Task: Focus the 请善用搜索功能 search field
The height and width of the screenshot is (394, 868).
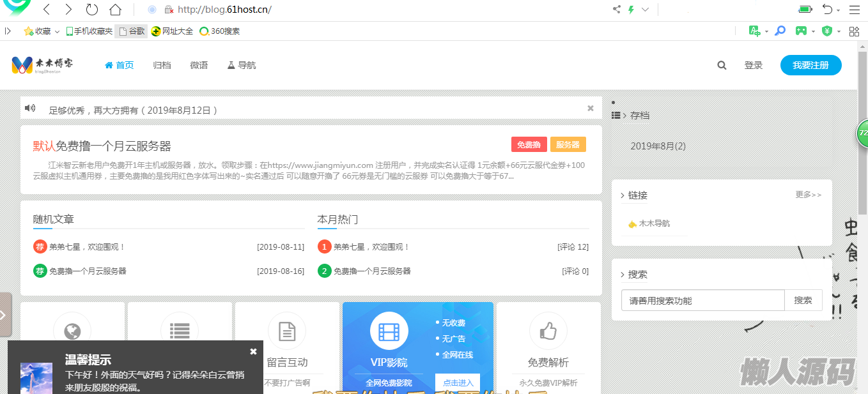Action: point(702,300)
